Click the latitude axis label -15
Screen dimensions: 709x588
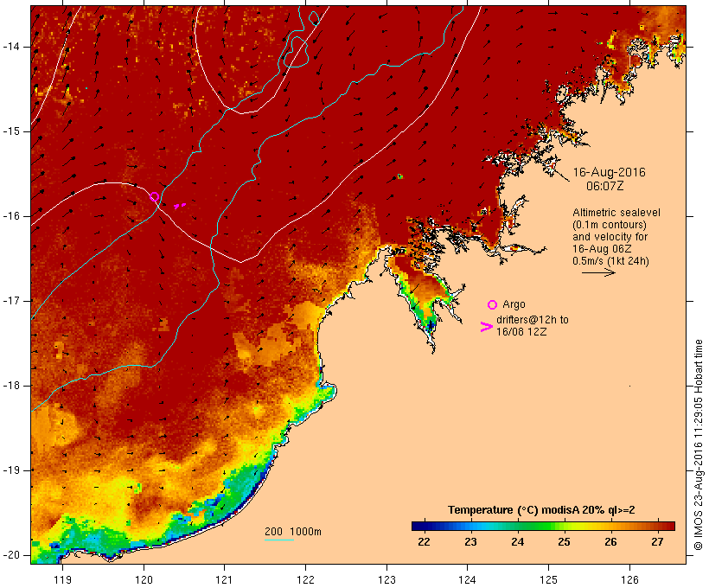11,131
